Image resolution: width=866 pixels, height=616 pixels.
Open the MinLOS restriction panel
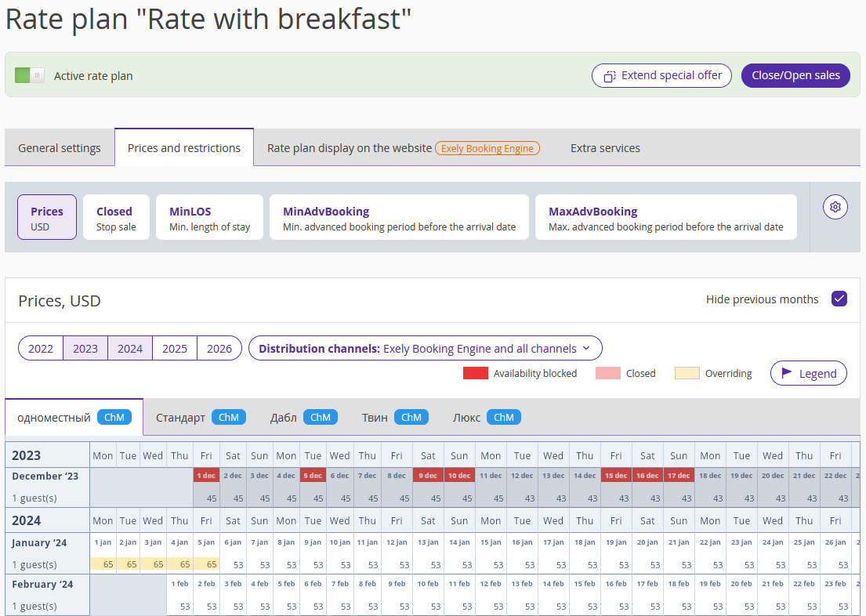[209, 218]
